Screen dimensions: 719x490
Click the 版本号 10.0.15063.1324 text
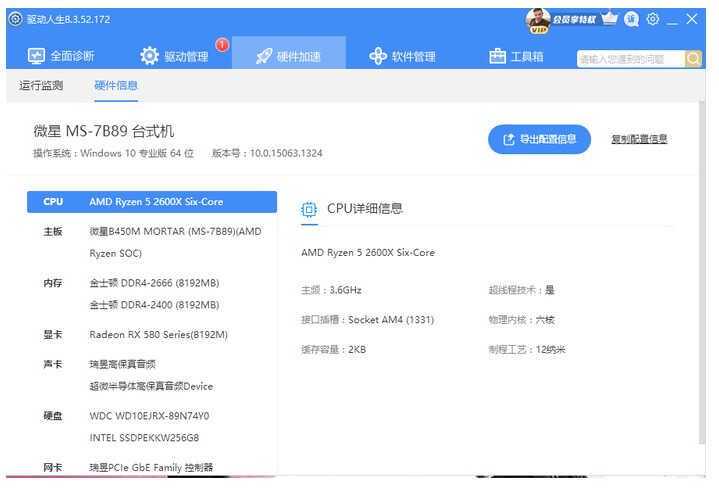(x=267, y=153)
